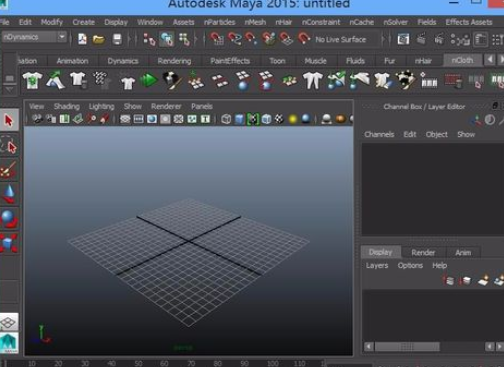Viewport: 504px width, 367px height.
Task: Switch to the nCloth shelf tab
Action: click(x=462, y=60)
